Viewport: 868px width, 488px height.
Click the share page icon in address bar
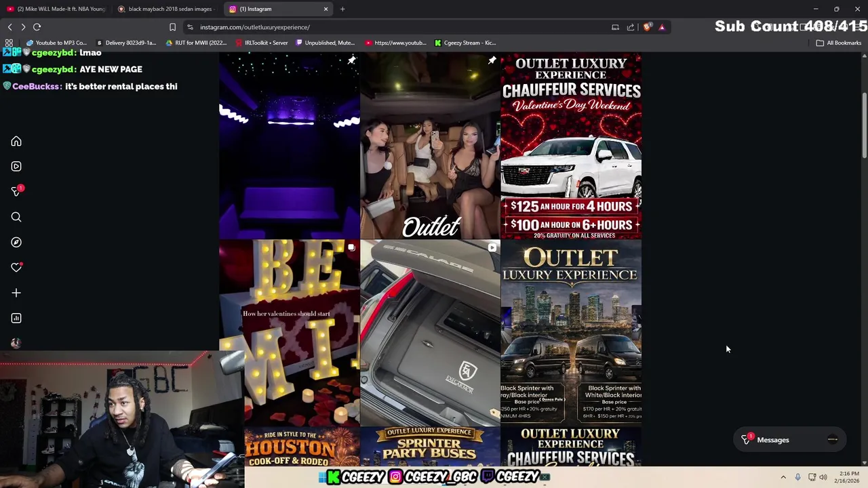click(x=631, y=27)
